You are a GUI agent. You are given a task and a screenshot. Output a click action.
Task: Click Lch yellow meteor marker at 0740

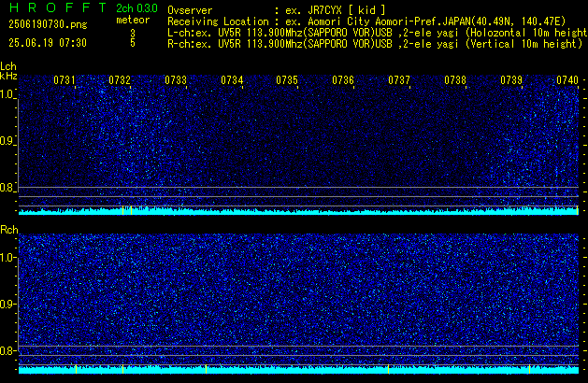point(577,210)
